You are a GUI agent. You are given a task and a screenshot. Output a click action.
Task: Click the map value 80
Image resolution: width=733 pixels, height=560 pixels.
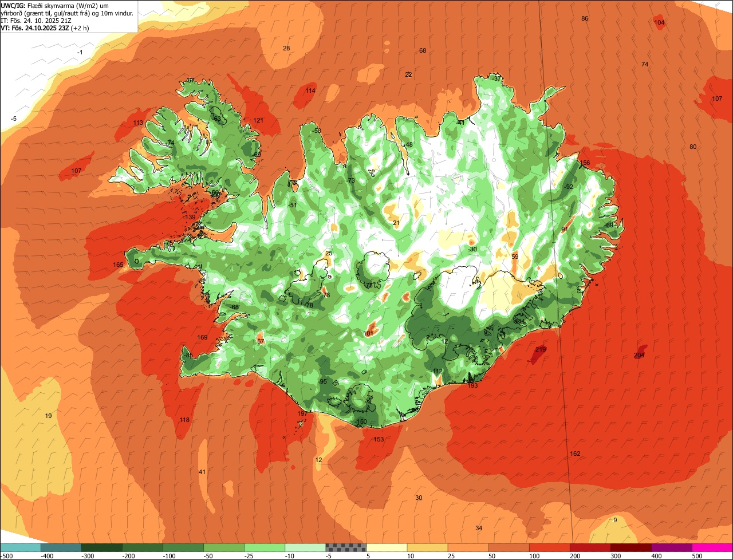(x=693, y=147)
